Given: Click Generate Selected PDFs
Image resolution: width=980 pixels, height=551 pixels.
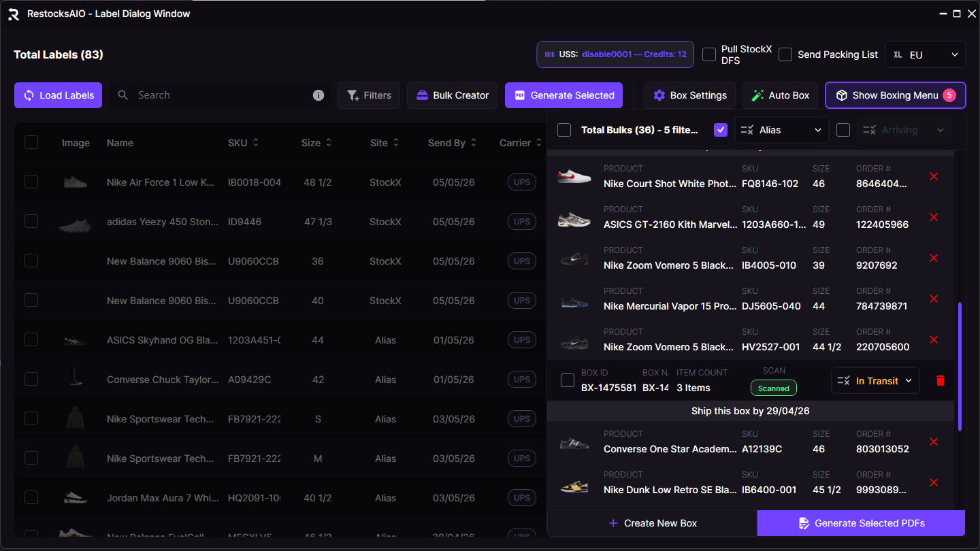Looking at the screenshot, I should [x=861, y=523].
